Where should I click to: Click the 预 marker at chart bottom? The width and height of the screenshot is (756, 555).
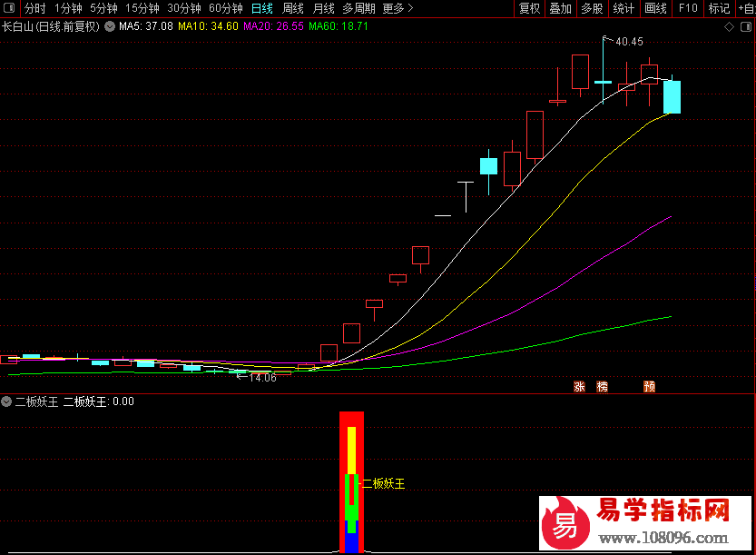click(x=650, y=387)
